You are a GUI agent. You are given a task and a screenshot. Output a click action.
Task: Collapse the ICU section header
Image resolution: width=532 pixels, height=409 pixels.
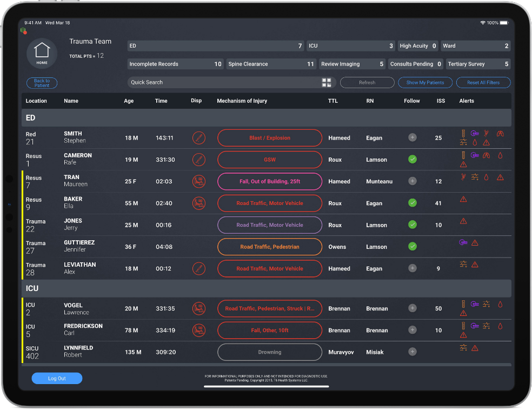[x=266, y=288]
